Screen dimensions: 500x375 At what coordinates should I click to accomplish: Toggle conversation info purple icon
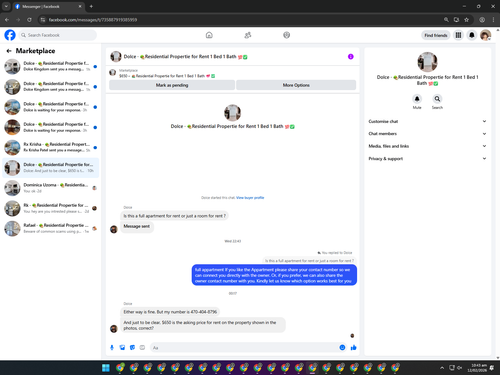351,57
